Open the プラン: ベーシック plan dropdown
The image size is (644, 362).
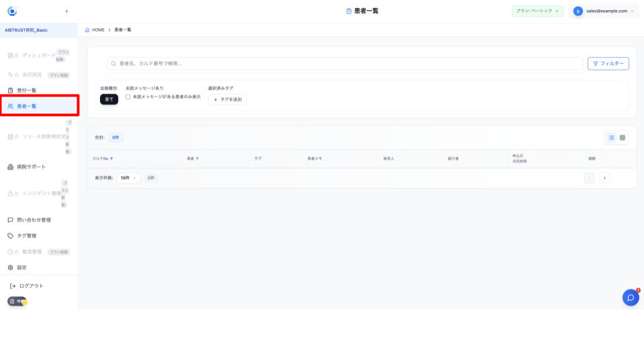click(537, 11)
